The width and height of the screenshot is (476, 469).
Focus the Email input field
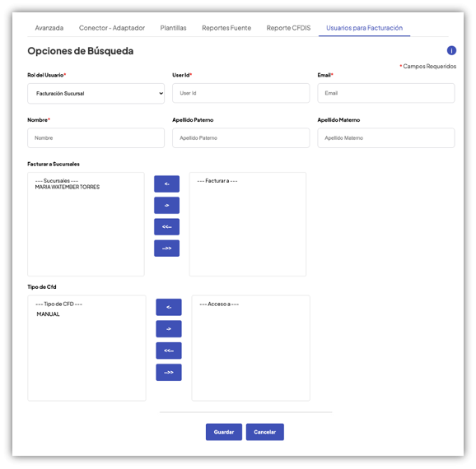click(386, 93)
